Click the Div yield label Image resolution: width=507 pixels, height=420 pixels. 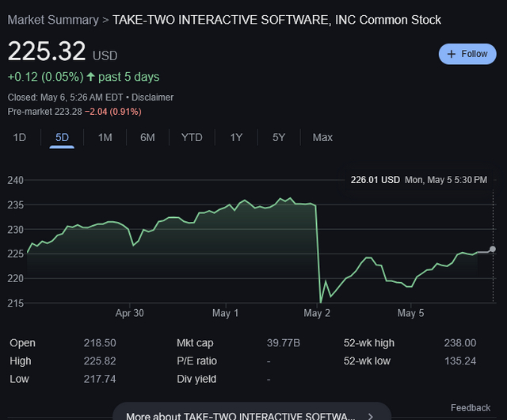tap(196, 380)
